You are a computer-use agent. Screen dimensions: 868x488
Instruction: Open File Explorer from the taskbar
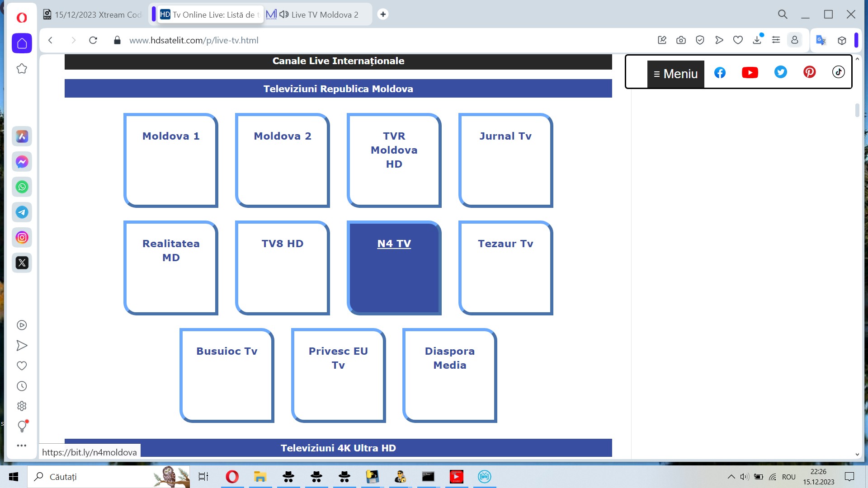260,477
